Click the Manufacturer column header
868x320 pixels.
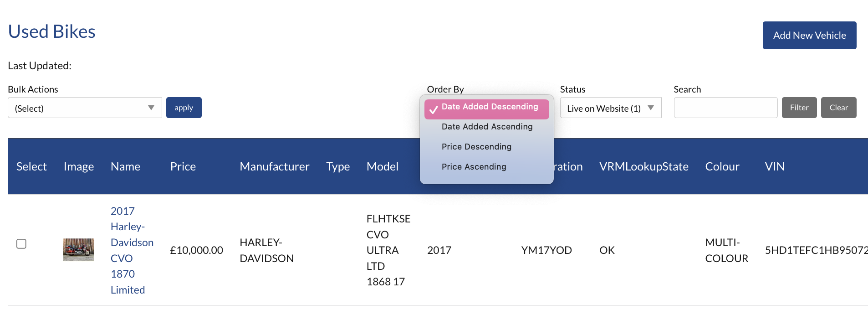[x=274, y=166]
